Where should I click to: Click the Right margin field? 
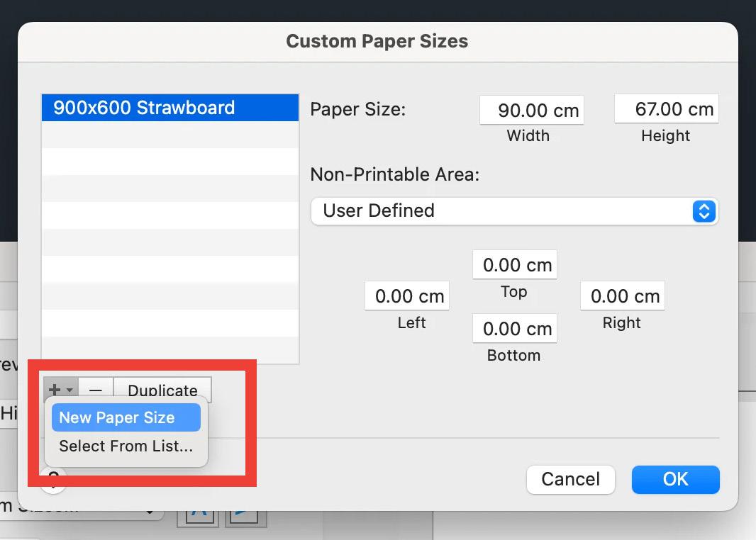click(623, 296)
